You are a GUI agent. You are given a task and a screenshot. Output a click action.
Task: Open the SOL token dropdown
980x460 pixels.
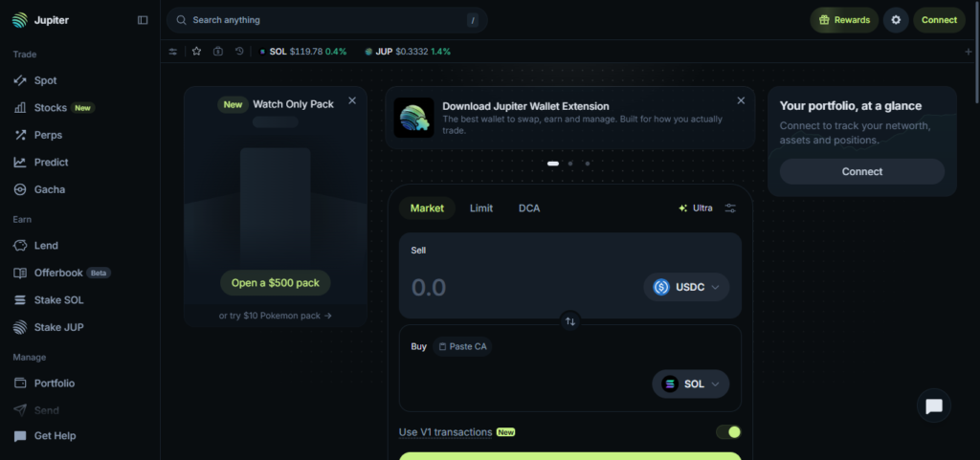pyautogui.click(x=691, y=383)
